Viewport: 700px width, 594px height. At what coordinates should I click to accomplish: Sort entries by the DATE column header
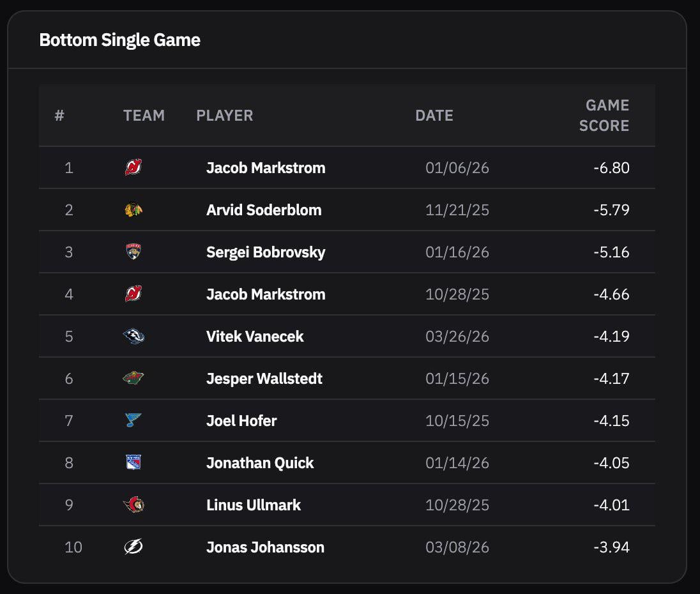pos(434,116)
